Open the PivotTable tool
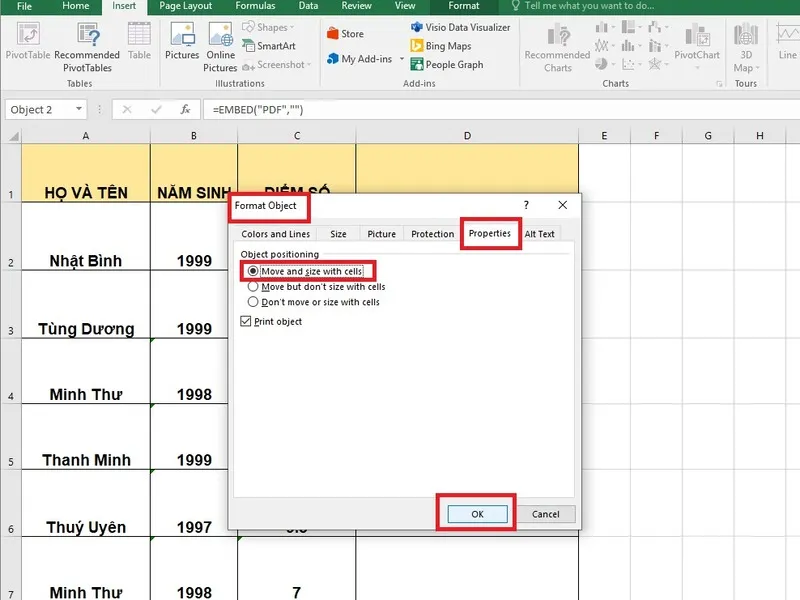Image resolution: width=800 pixels, height=600 pixels. 28,41
